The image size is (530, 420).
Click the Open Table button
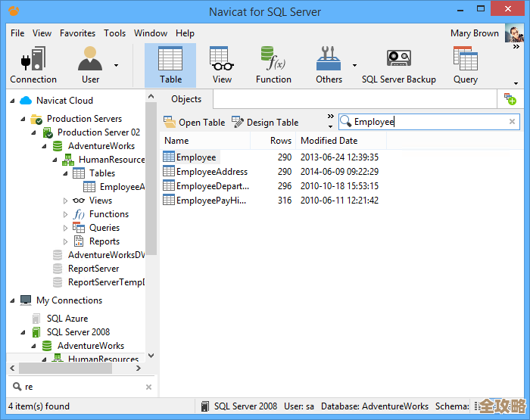195,122
